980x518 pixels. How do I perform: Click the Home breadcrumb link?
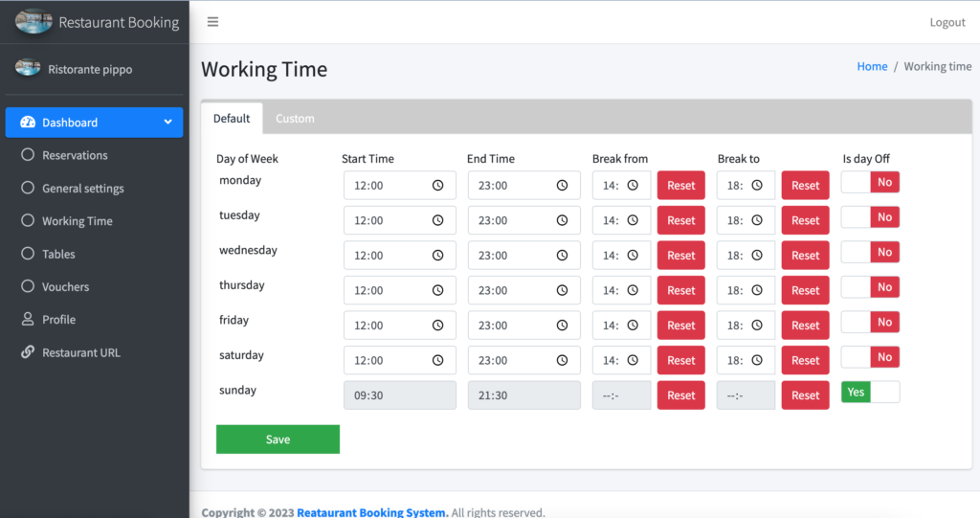click(872, 66)
